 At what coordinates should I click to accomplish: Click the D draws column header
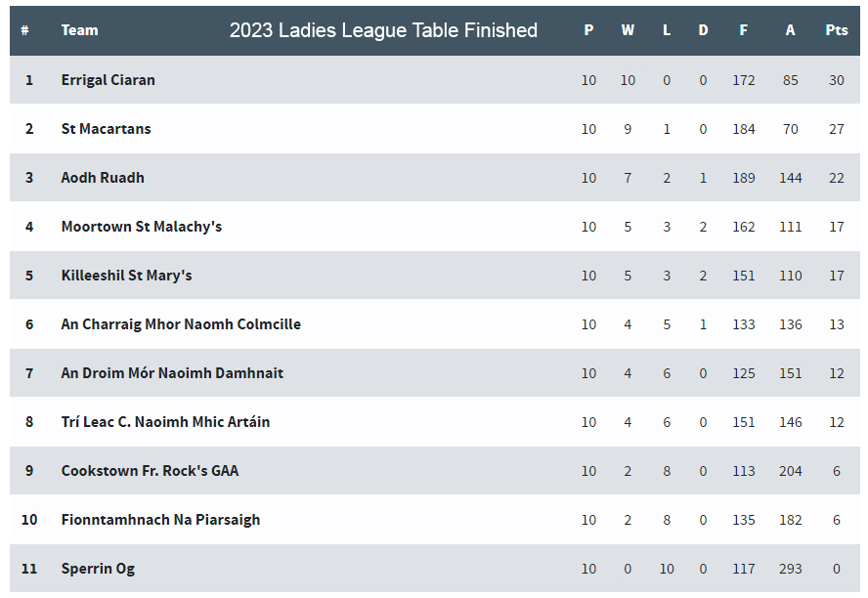pyautogui.click(x=703, y=30)
